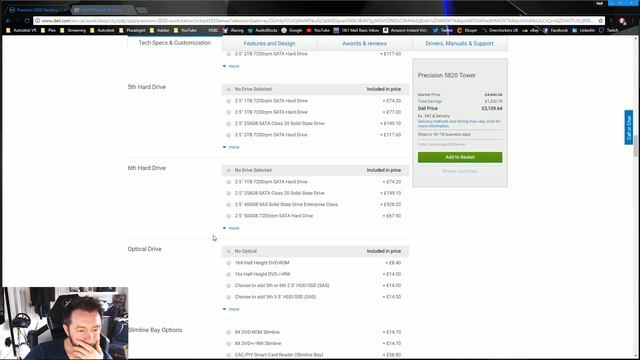Open the Ebuyer bookmark

467,30
